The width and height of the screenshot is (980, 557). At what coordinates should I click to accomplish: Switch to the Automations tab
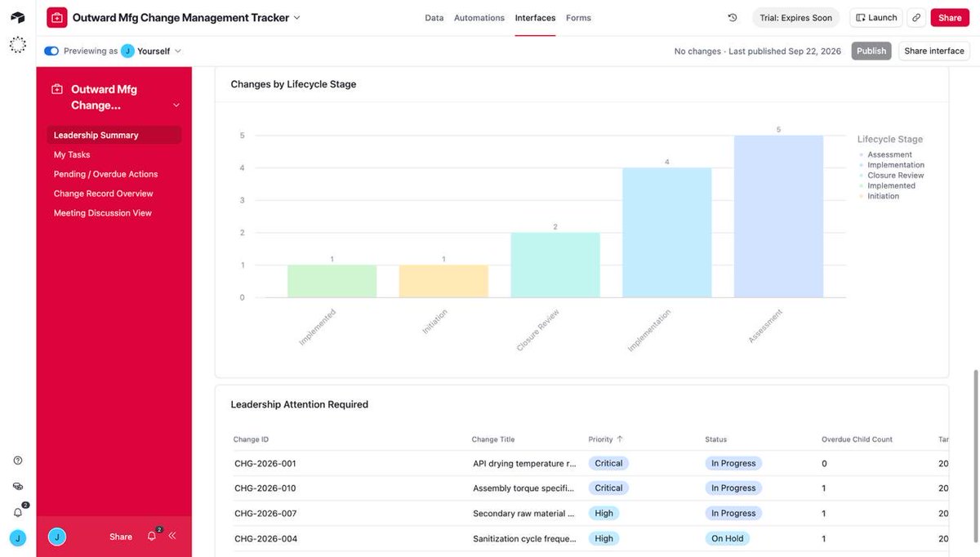(x=479, y=18)
